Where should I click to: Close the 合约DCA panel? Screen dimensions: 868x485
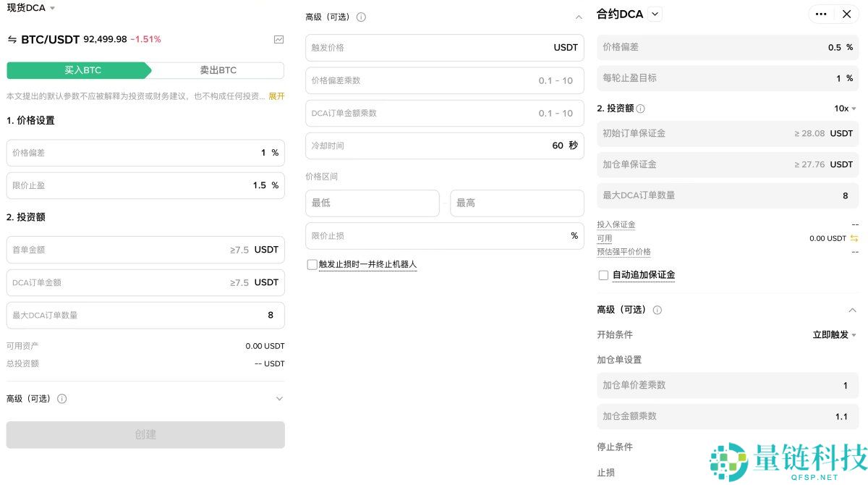(x=848, y=14)
